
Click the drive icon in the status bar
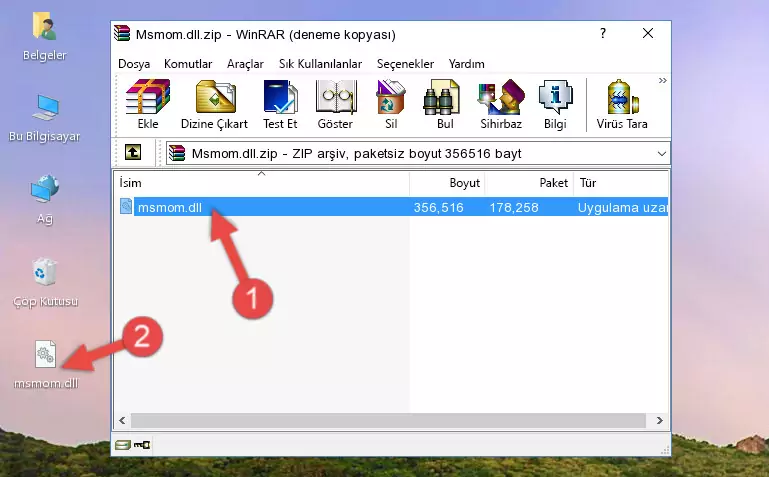123,445
